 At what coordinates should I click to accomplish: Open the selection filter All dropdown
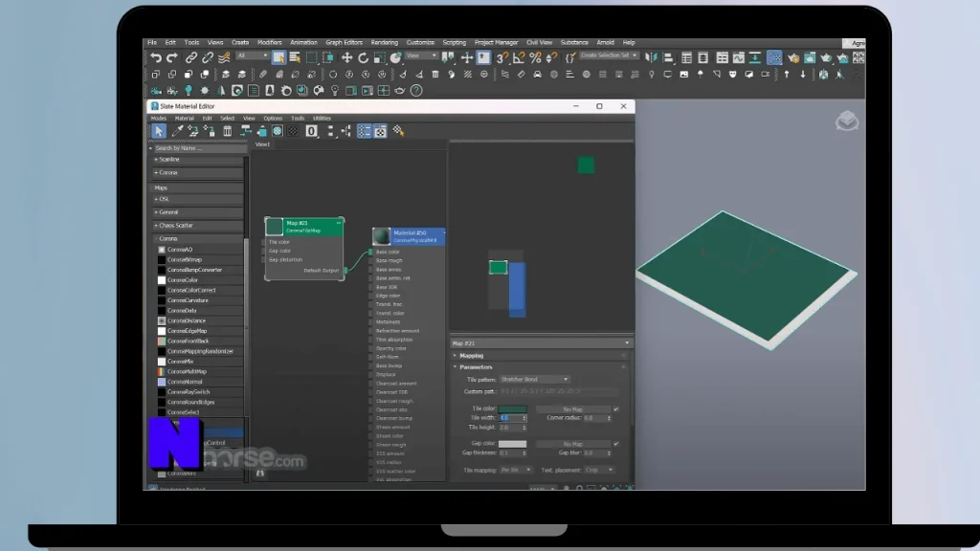(x=252, y=55)
